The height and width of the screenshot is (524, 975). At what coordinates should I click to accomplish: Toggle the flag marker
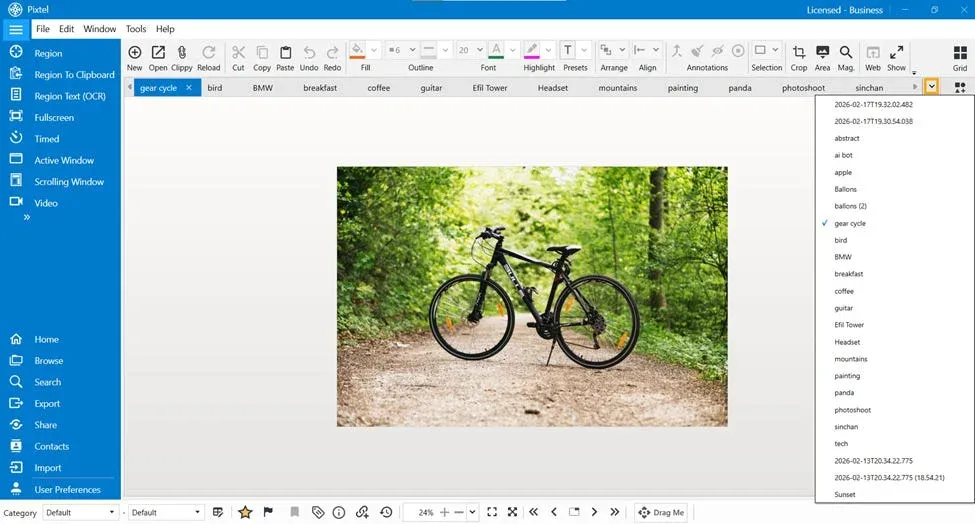pos(268,512)
